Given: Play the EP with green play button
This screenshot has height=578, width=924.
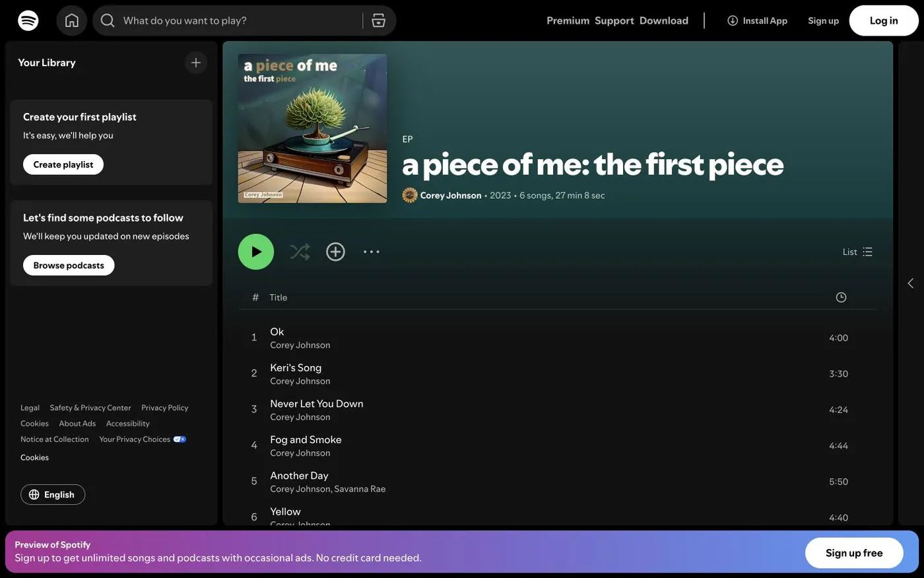Looking at the screenshot, I should 256,252.
